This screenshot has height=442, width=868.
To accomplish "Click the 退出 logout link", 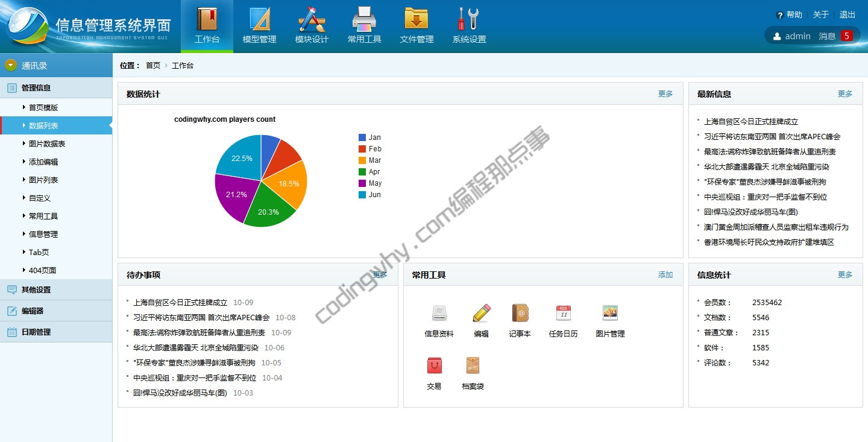I will coord(848,14).
